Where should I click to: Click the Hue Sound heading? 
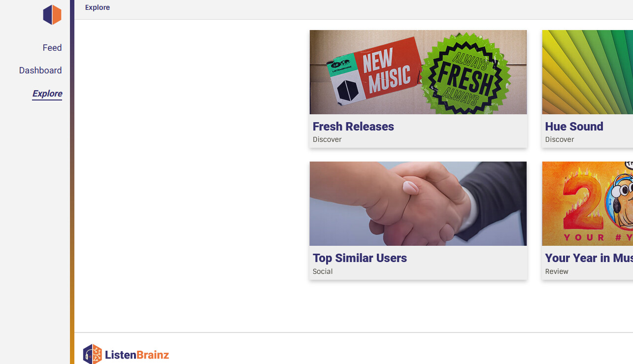(x=574, y=127)
